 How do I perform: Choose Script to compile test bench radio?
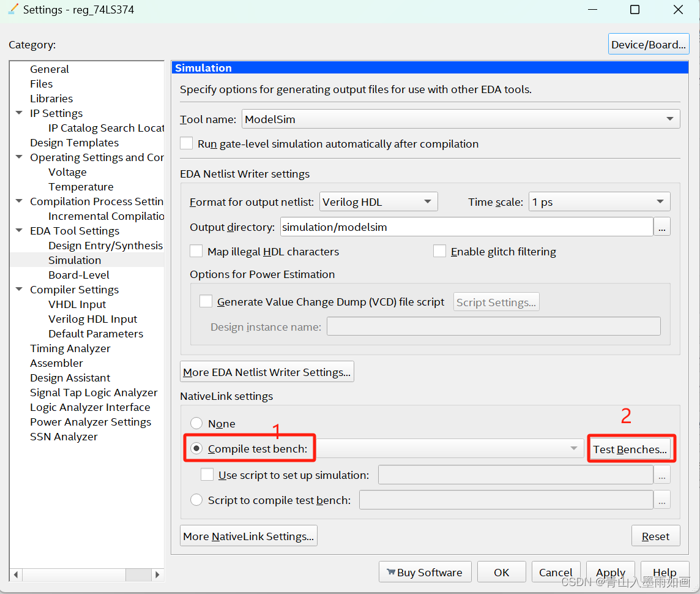pyautogui.click(x=196, y=500)
